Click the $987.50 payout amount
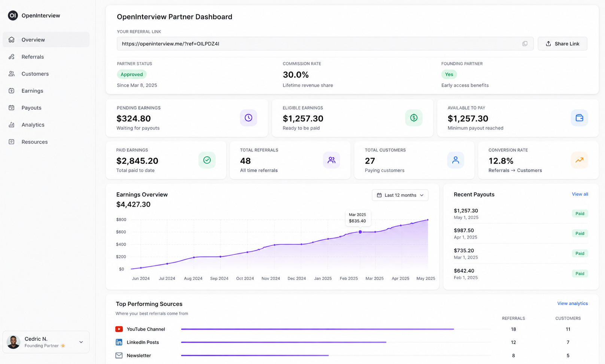The image size is (605, 364). point(464,230)
